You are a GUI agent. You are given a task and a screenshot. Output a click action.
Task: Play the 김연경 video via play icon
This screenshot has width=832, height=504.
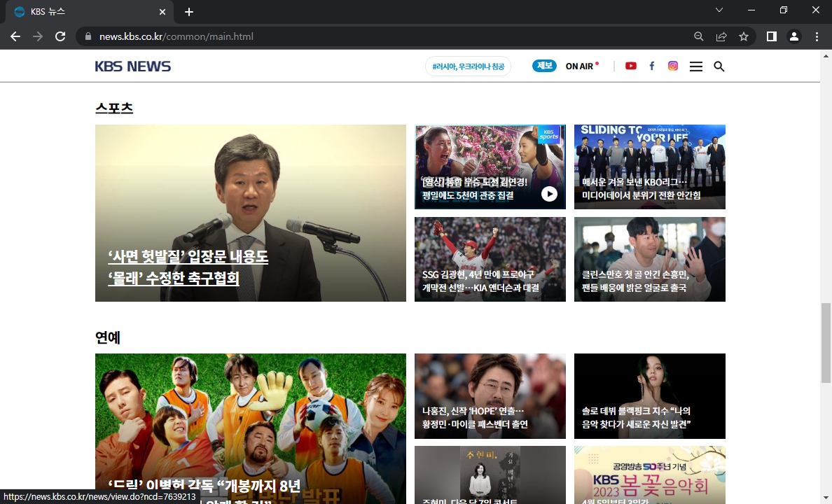(549, 194)
